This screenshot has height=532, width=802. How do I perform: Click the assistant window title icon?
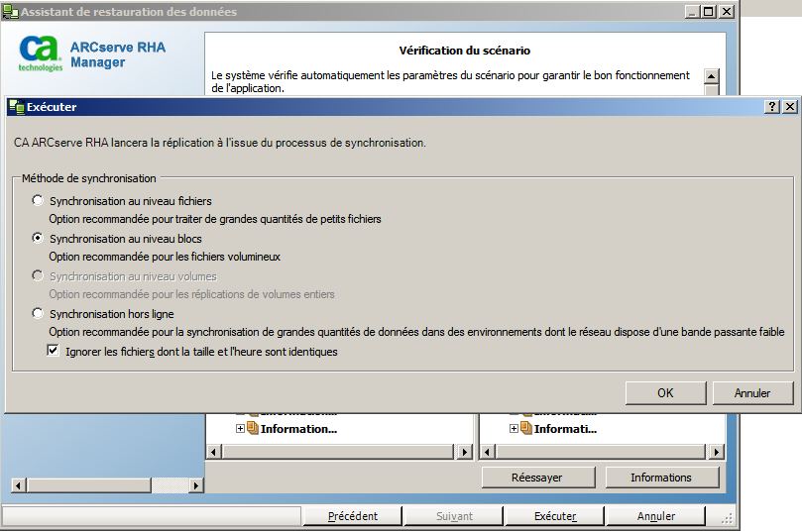[10, 12]
